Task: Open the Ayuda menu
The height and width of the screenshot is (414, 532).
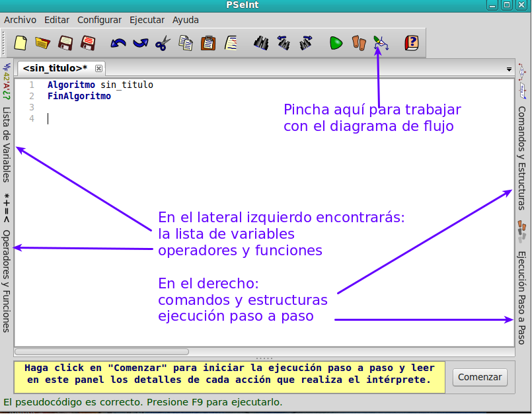Action: (x=186, y=20)
